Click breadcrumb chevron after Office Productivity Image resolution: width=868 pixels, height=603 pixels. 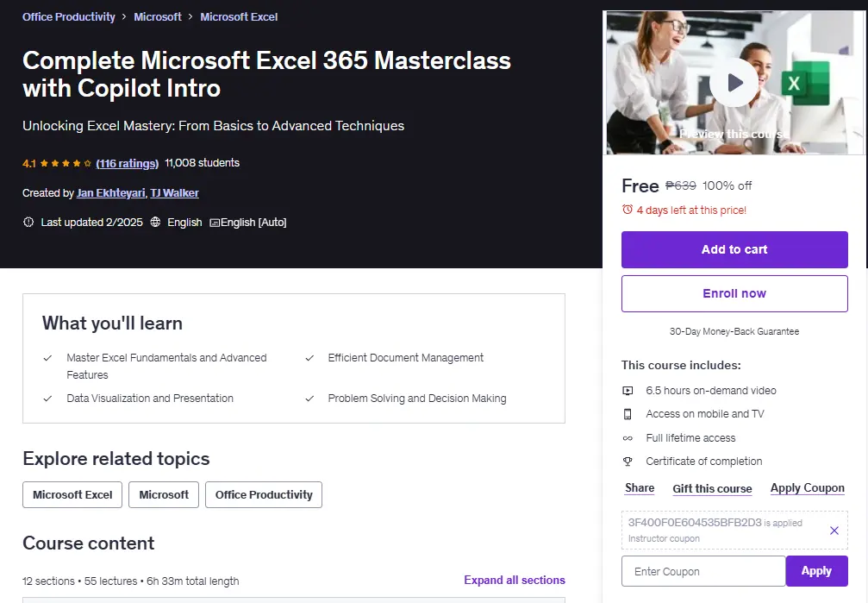click(124, 17)
